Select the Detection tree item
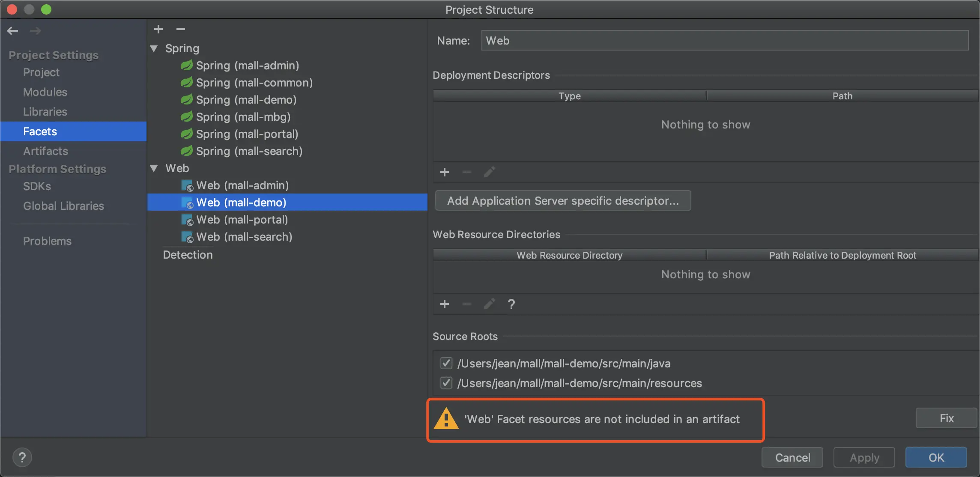 (x=188, y=255)
